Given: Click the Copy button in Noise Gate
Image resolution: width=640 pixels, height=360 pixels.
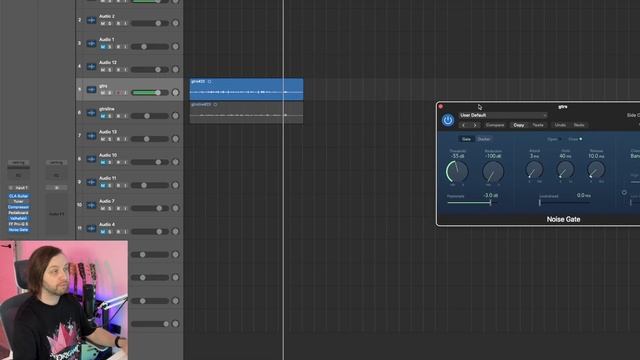Looking at the screenshot, I should (x=519, y=125).
